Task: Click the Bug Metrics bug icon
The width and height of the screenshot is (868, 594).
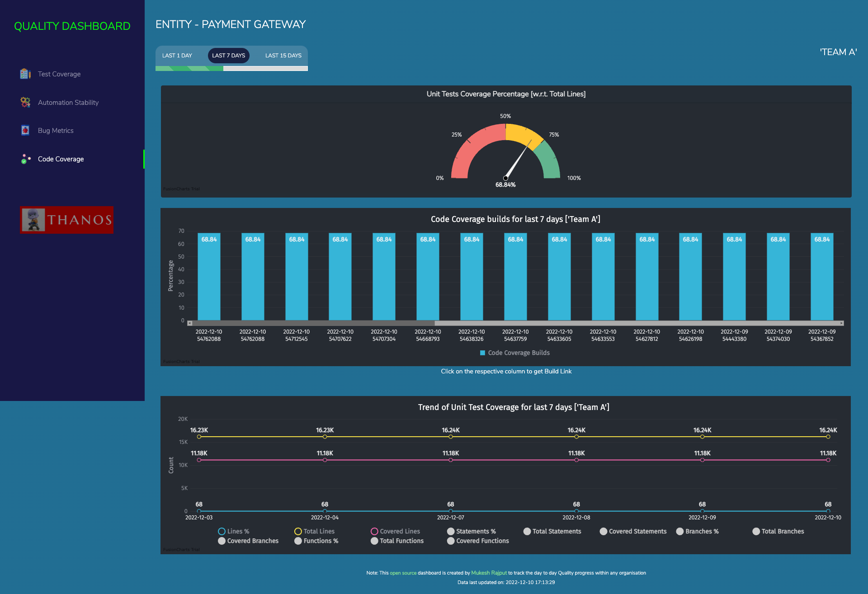Action: pos(25,130)
